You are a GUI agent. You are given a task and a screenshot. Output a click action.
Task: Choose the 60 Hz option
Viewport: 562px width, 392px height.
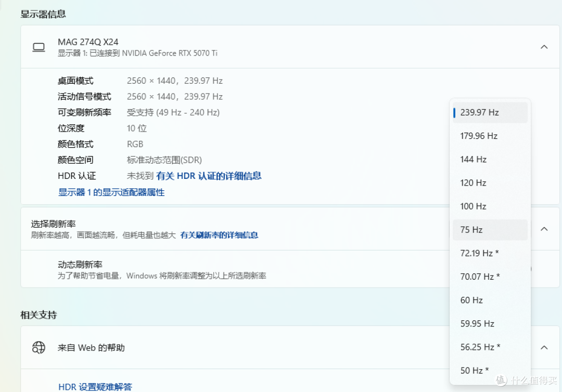pyautogui.click(x=490, y=300)
